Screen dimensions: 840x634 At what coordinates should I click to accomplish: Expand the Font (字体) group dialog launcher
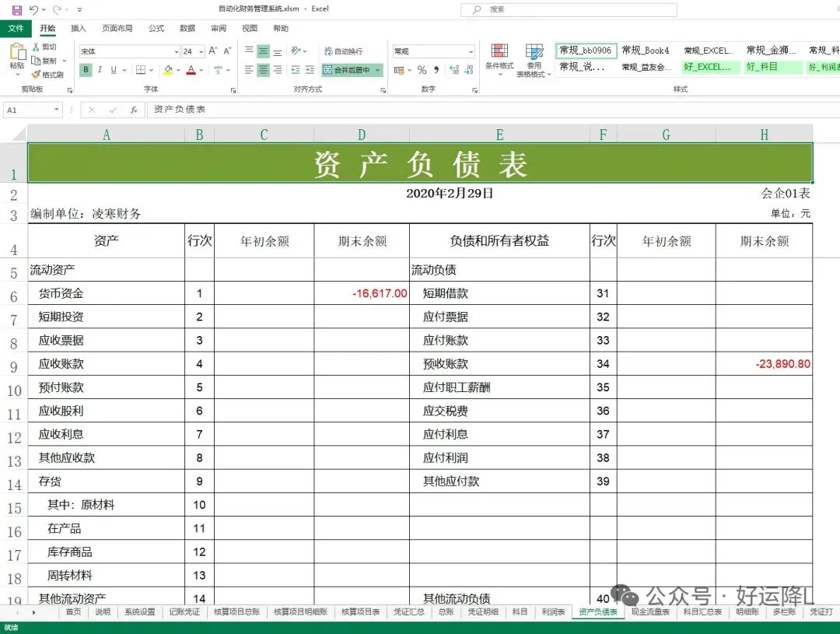pyautogui.click(x=233, y=90)
